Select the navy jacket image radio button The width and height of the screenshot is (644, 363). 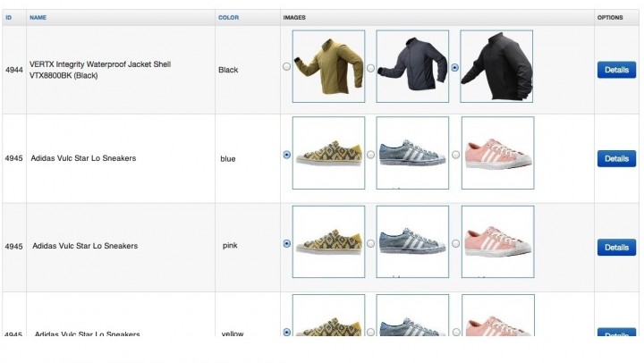pos(370,68)
